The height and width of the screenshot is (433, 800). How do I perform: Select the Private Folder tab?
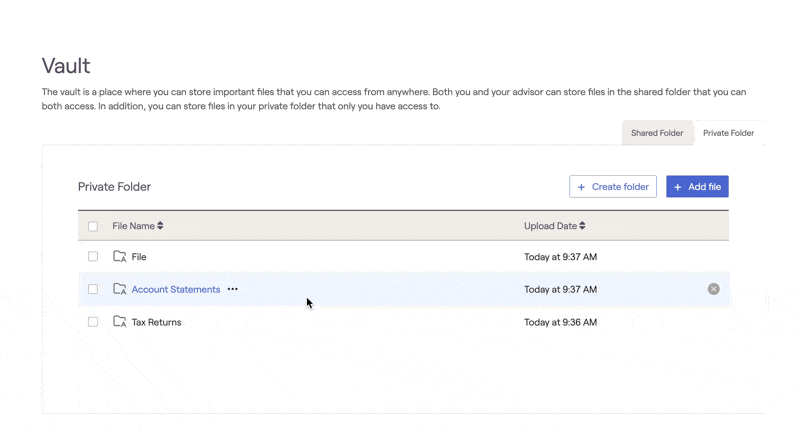pos(728,133)
